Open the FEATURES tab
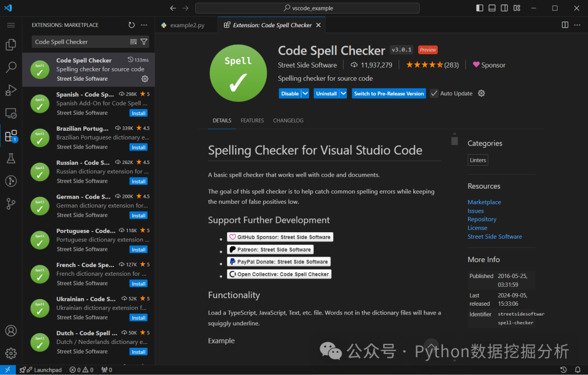Screen dimensions: 588x375 pos(252,120)
